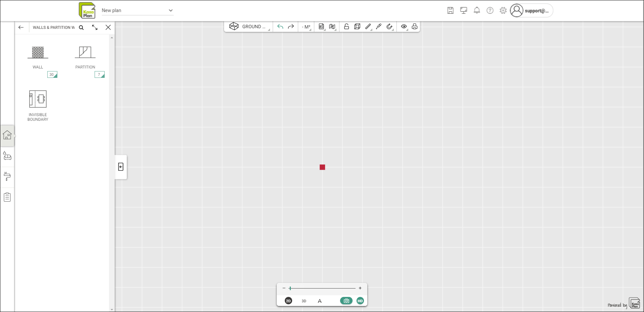Open wall thickness 30 dropdown
This screenshot has height=312, width=644.
click(52, 74)
